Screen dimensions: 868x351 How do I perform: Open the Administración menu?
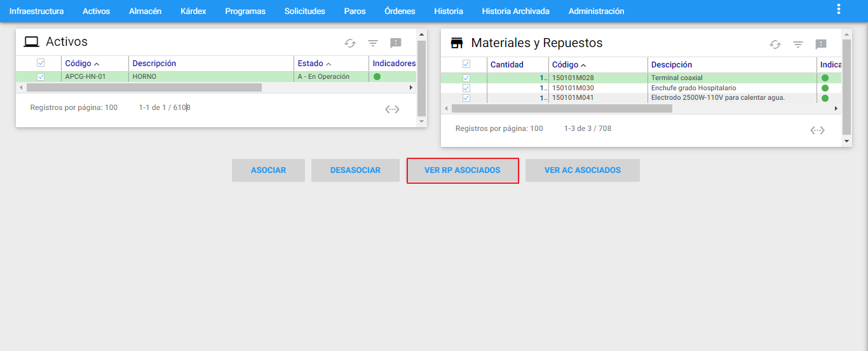(596, 11)
